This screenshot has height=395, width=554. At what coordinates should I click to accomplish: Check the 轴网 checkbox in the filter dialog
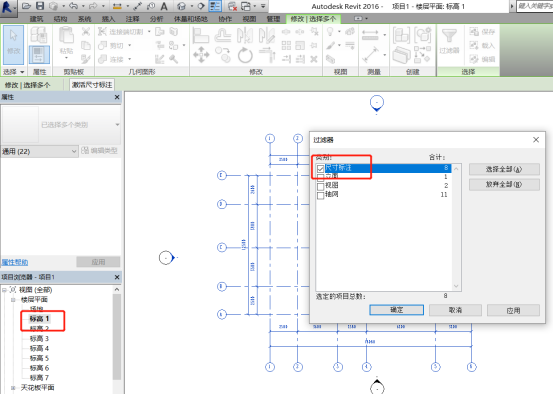pyautogui.click(x=320, y=195)
